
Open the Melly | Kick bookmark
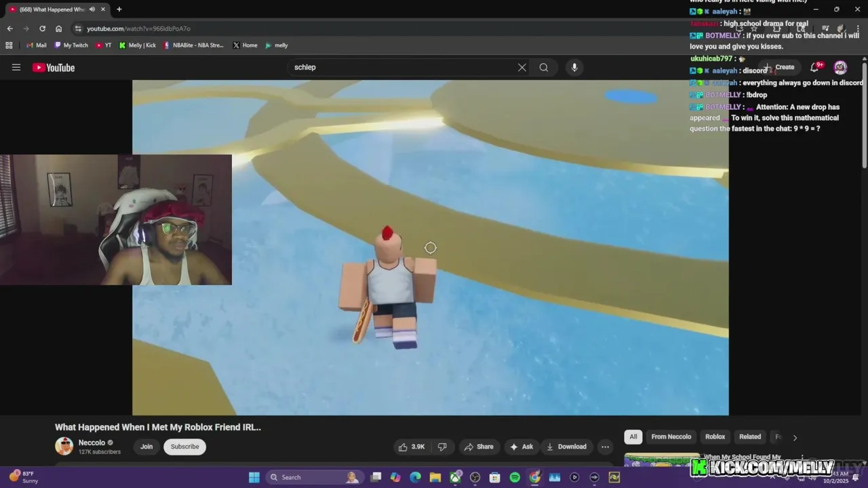(138, 45)
